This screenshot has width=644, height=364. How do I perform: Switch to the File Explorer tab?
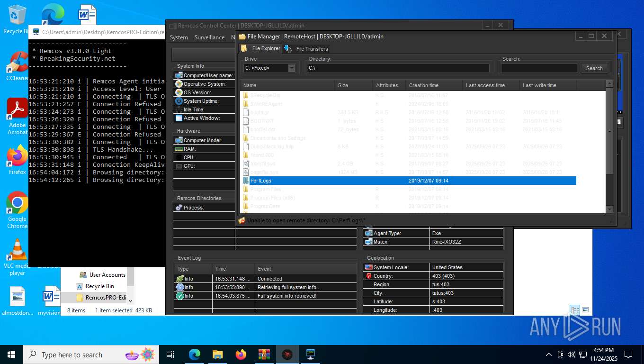point(261,48)
